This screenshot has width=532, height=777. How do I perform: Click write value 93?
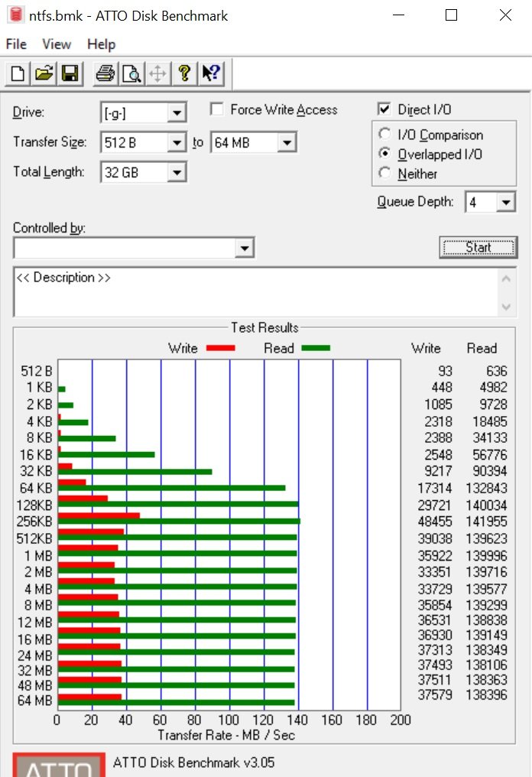[x=445, y=371]
